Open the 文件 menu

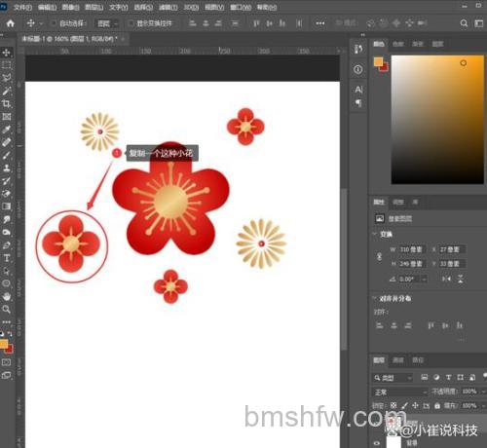(x=22, y=7)
